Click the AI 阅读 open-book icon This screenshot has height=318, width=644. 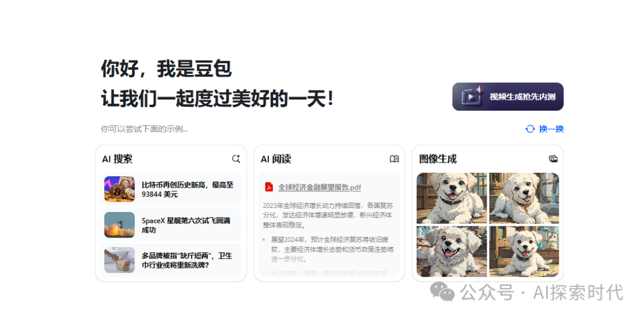click(x=394, y=159)
